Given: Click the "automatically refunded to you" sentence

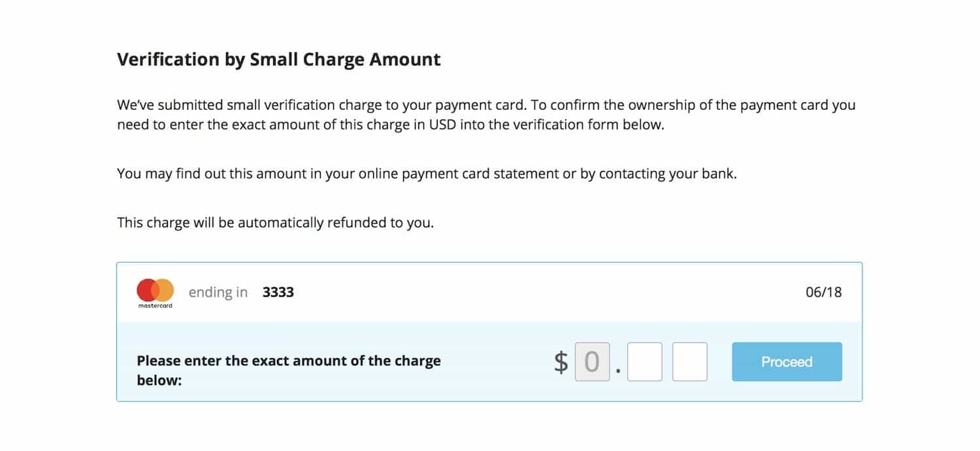Looking at the screenshot, I should click(x=275, y=222).
